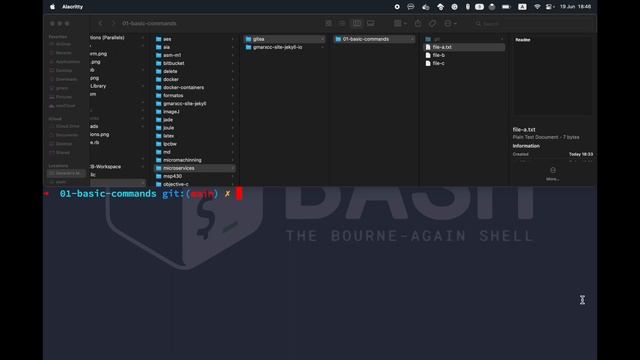
Task: Open the Action menu in Finder toolbar
Action: click(x=450, y=23)
